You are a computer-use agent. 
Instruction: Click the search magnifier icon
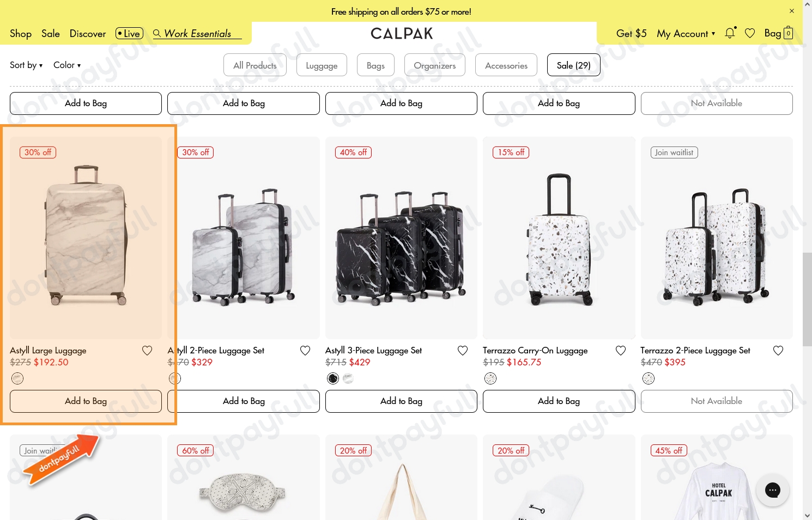157,33
